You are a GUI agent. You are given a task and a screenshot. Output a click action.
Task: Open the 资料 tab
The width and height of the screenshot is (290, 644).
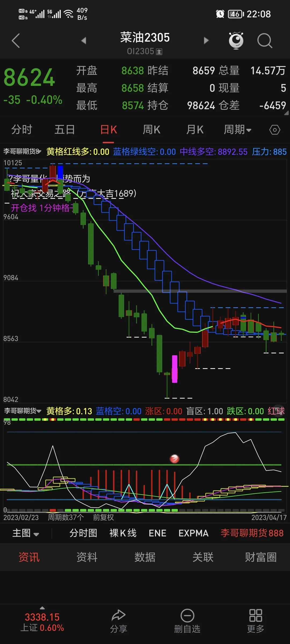point(87,557)
